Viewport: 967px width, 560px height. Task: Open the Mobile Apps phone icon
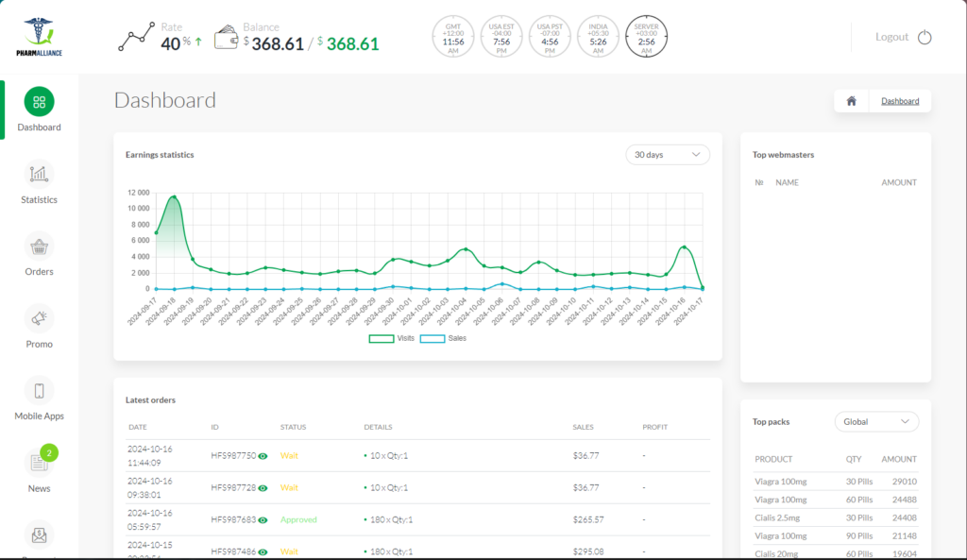coord(39,391)
